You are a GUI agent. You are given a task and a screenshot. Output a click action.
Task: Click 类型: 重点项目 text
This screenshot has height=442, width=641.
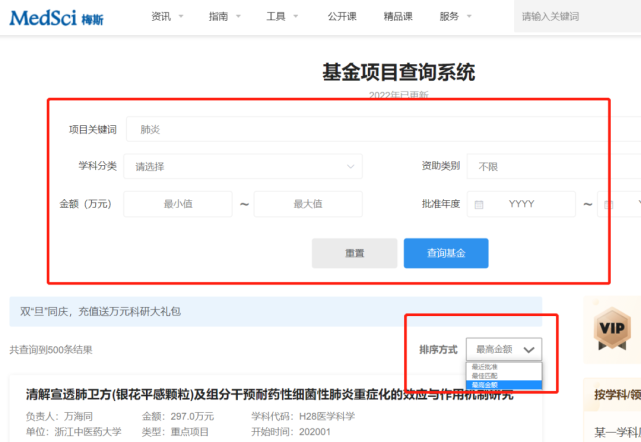(x=175, y=432)
